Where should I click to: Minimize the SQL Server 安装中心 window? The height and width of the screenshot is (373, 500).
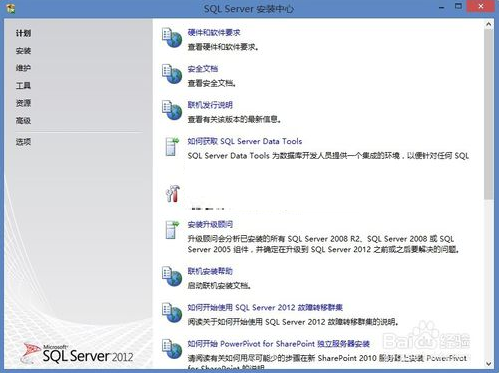click(x=442, y=7)
